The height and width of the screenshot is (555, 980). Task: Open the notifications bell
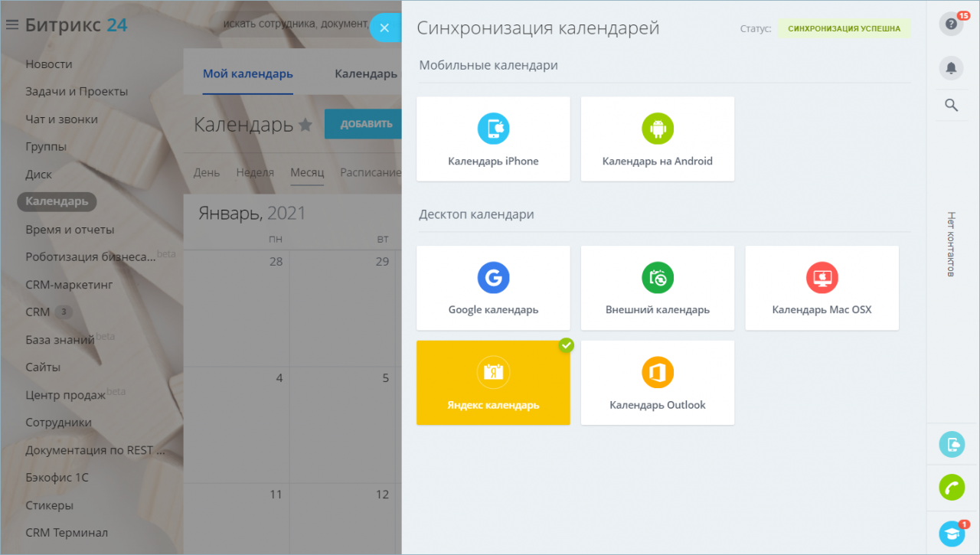(x=951, y=68)
